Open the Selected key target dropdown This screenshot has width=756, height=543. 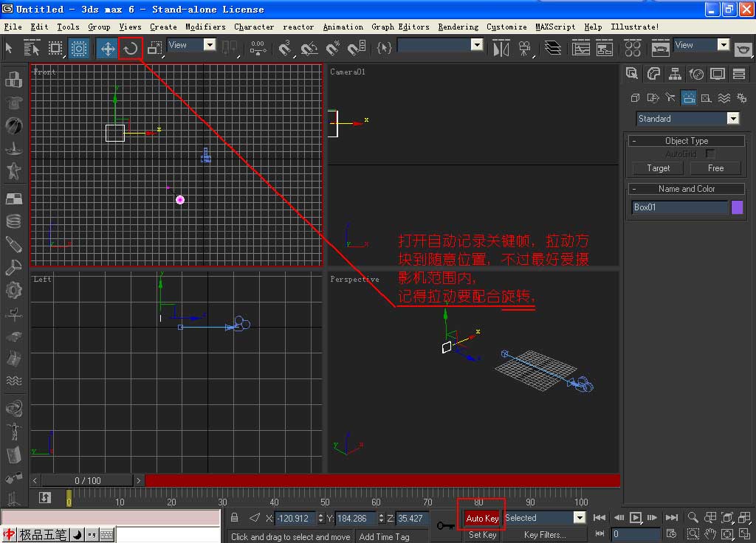(545, 518)
